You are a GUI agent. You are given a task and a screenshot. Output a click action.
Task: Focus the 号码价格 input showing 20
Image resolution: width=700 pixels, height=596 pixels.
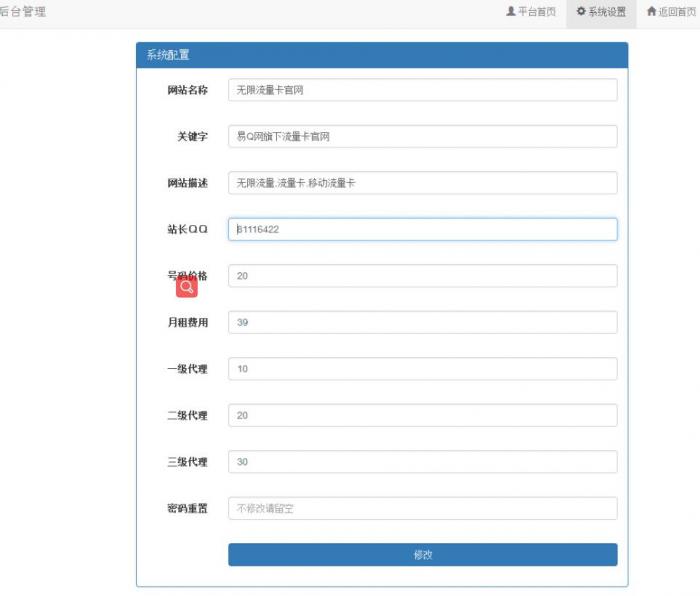pos(422,276)
